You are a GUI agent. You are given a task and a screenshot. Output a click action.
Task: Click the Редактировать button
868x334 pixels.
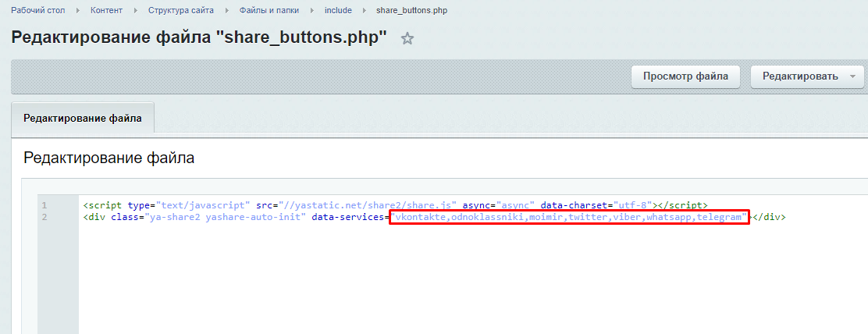[x=800, y=76]
